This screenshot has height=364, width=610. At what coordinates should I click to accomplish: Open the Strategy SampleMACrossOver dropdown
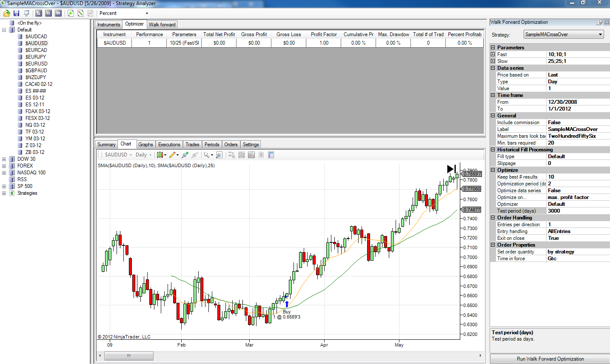click(564, 34)
